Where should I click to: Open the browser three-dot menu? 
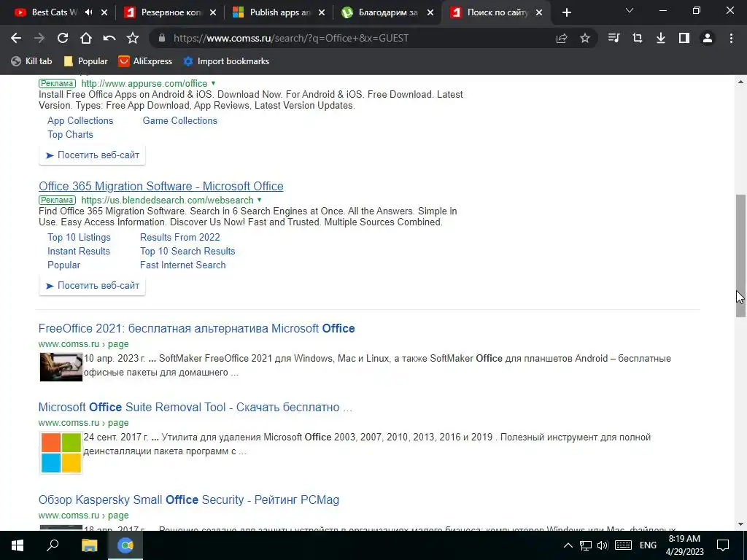(731, 38)
